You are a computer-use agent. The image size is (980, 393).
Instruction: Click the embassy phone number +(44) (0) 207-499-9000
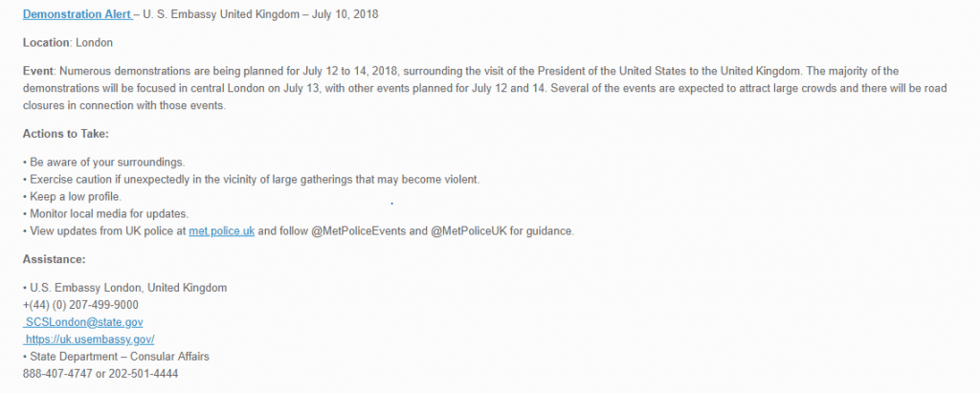coord(80,305)
